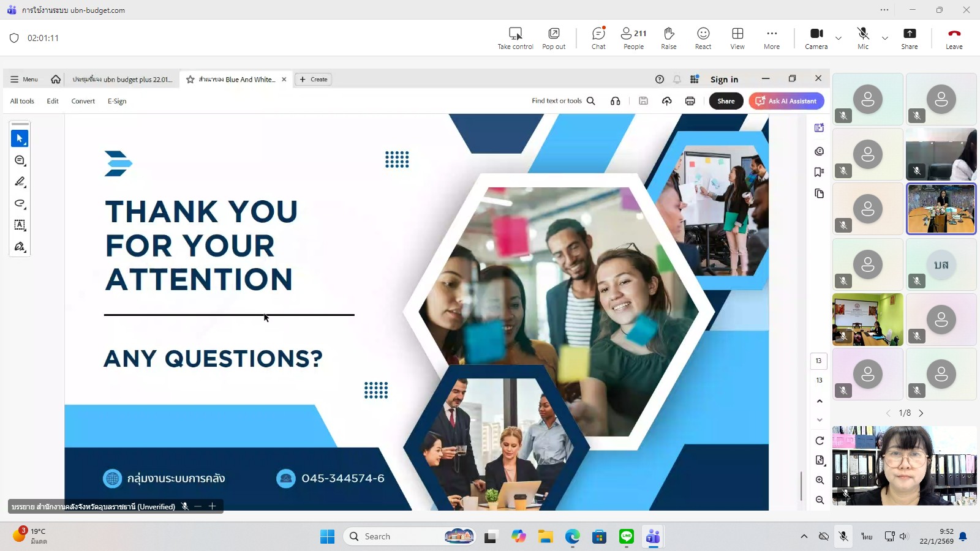Open the More actions menu
Viewport: 980px width, 551px height.
pyautogui.click(x=772, y=38)
